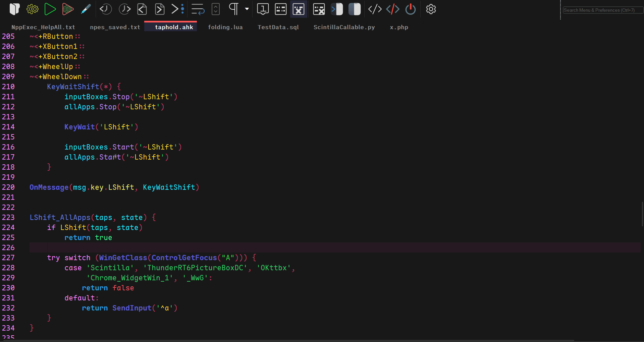Click the red-blue code brackets icon
The height and width of the screenshot is (342, 644).
393,9
